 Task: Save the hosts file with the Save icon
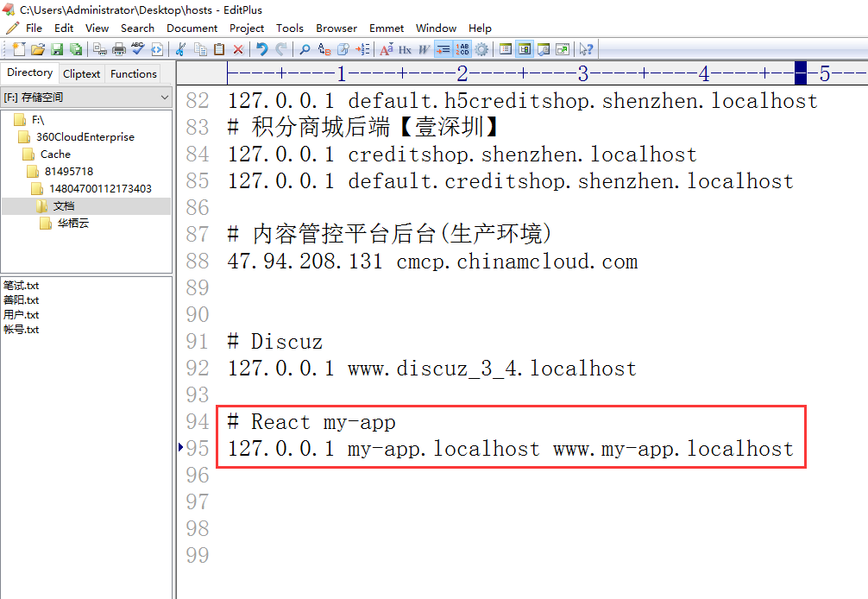click(x=56, y=49)
